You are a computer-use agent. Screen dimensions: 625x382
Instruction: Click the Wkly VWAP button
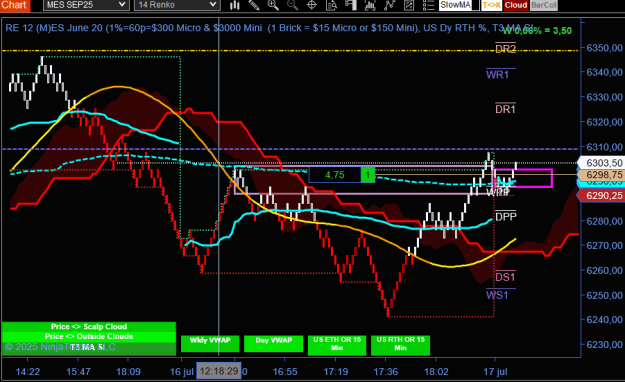(210, 344)
